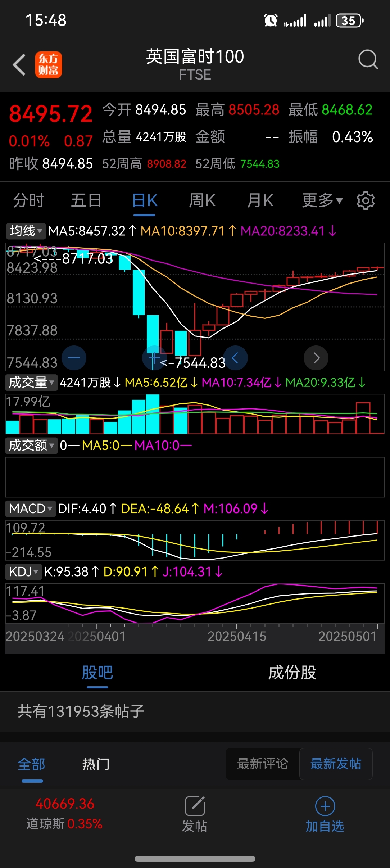Viewport: 390px width, 868px height.
Task: Tap the 52周低 7544.83 value
Action: point(260,164)
